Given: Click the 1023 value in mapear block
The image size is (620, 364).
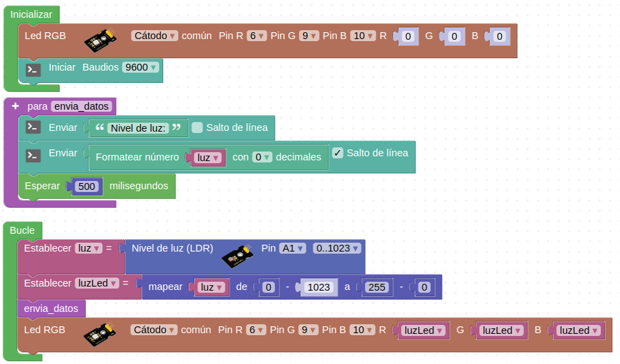Looking at the screenshot, I should (319, 287).
